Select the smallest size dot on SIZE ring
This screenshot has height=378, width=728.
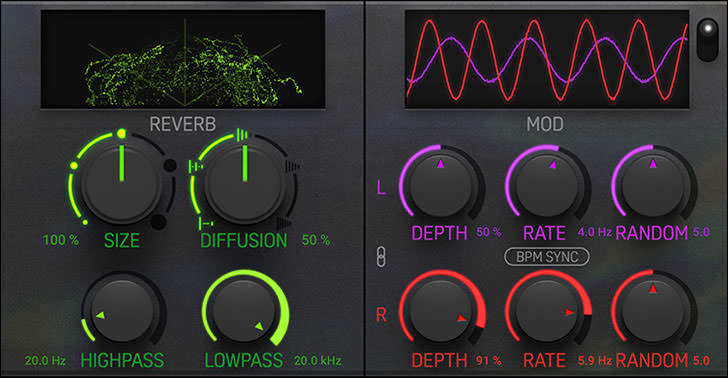click(85, 222)
